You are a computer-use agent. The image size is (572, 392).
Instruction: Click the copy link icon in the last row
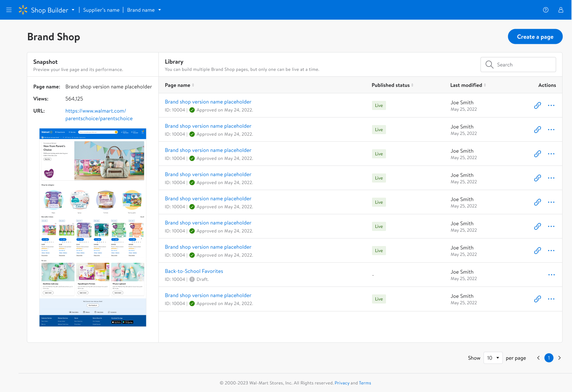click(x=537, y=299)
